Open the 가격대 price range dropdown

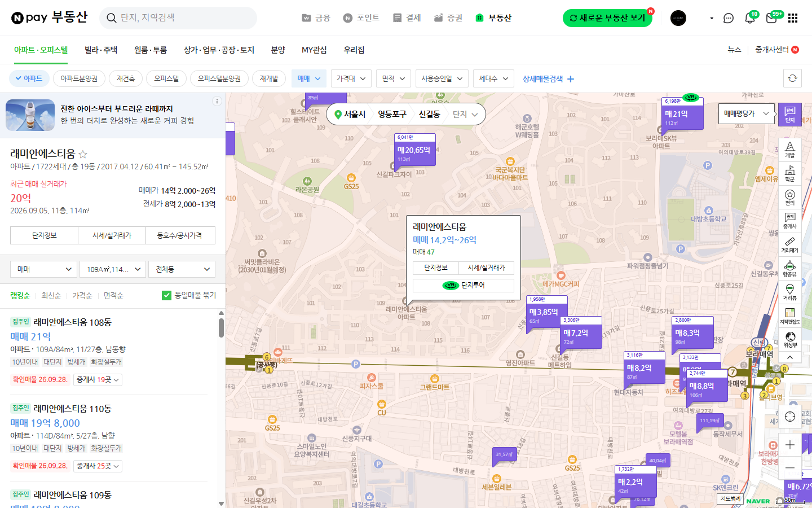point(351,78)
